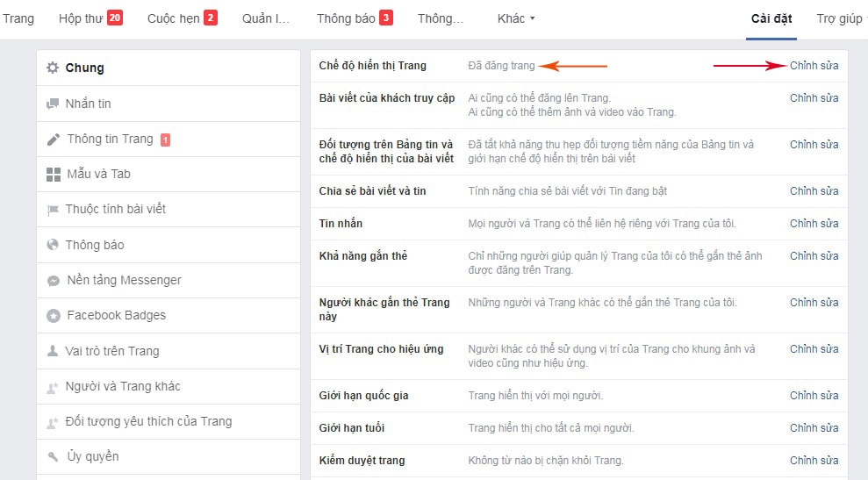This screenshot has width=868, height=480.
Task: Click Chỉnh sửa for Giới hạn quốc gia
Action: point(814,395)
